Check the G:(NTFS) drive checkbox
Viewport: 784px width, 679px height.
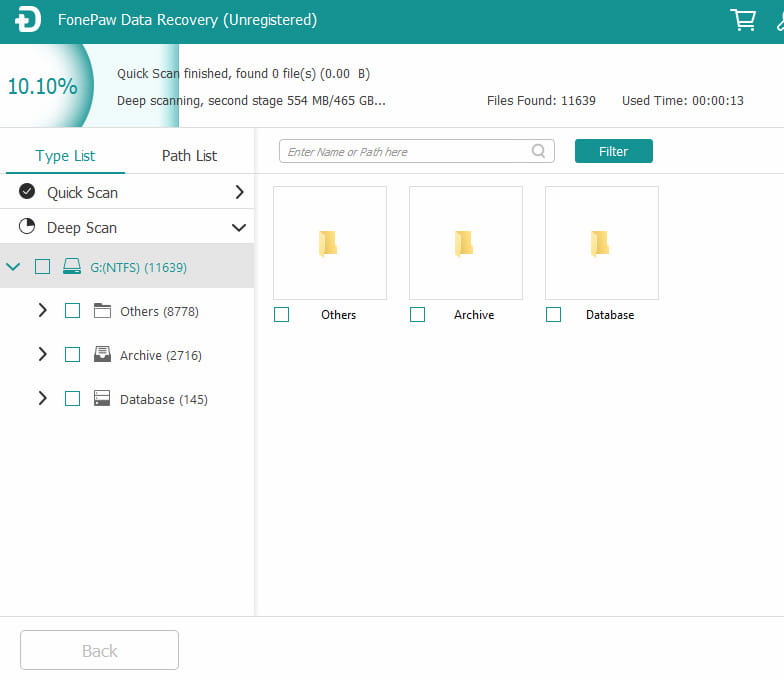click(42, 267)
